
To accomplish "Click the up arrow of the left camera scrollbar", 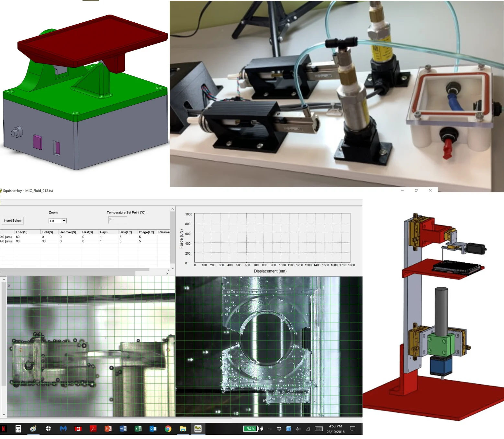I will pyautogui.click(x=4, y=279).
